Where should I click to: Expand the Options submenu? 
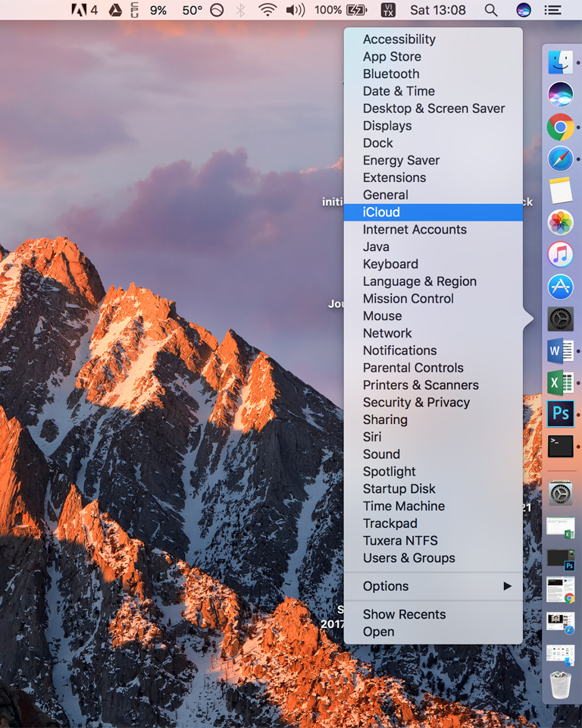click(433, 586)
